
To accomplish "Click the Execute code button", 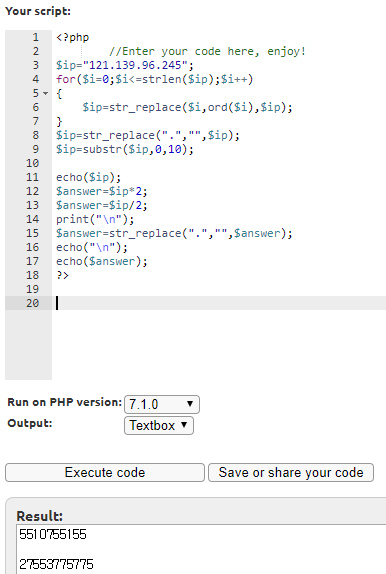I will pyautogui.click(x=105, y=473).
